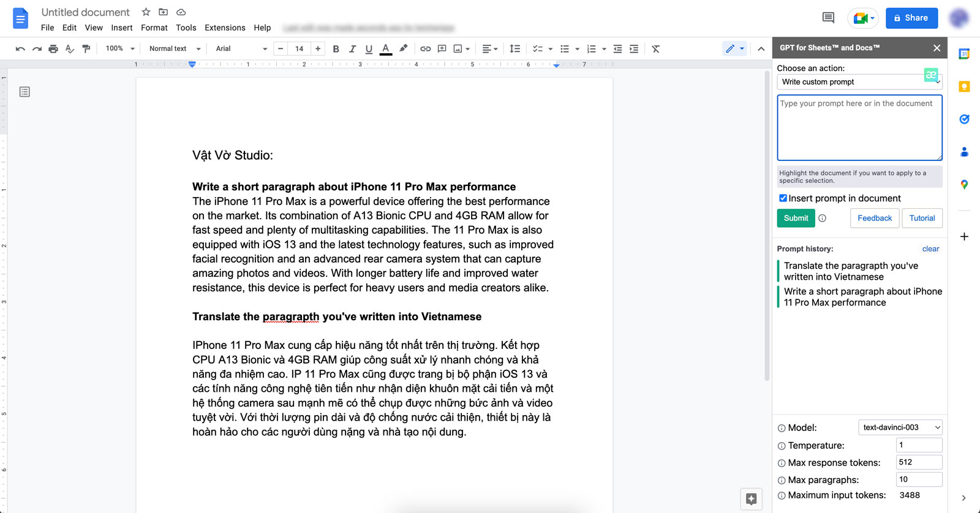Open the Normal text style dropdown
Screen dimensions: 980x513
(x=175, y=49)
